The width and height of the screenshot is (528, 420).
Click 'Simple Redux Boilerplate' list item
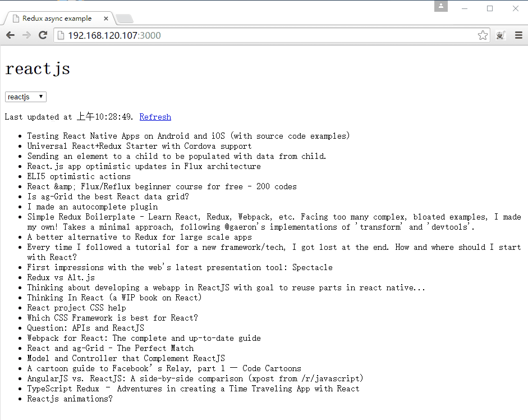(x=274, y=222)
